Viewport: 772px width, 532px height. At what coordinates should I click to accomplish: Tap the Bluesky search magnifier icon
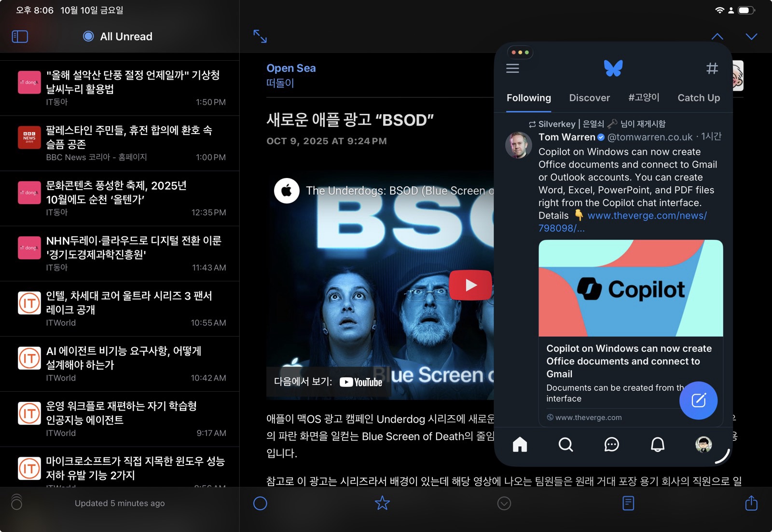click(565, 444)
